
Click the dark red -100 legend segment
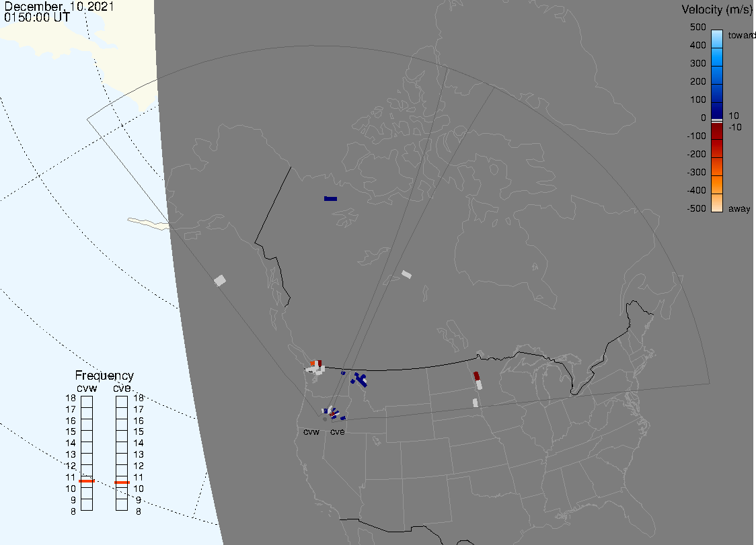(x=717, y=132)
